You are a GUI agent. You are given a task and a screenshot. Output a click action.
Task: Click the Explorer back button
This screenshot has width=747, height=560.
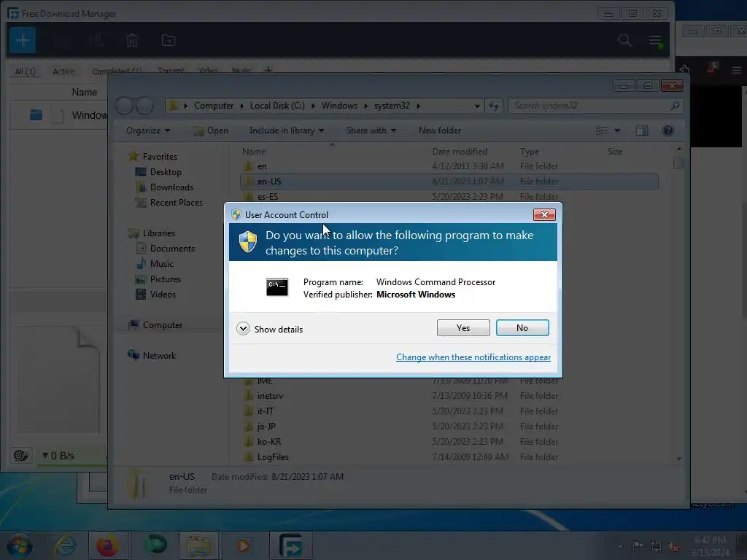coord(124,106)
